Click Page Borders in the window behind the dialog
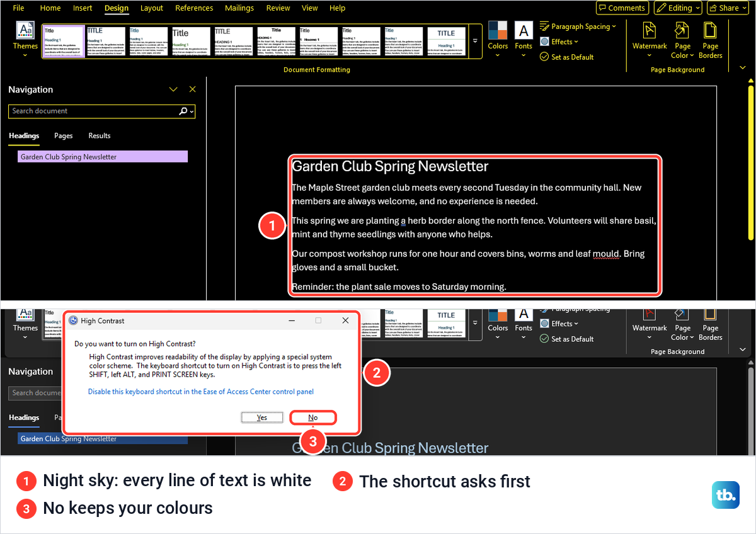Viewport: 756px width, 534px height. tap(710, 326)
